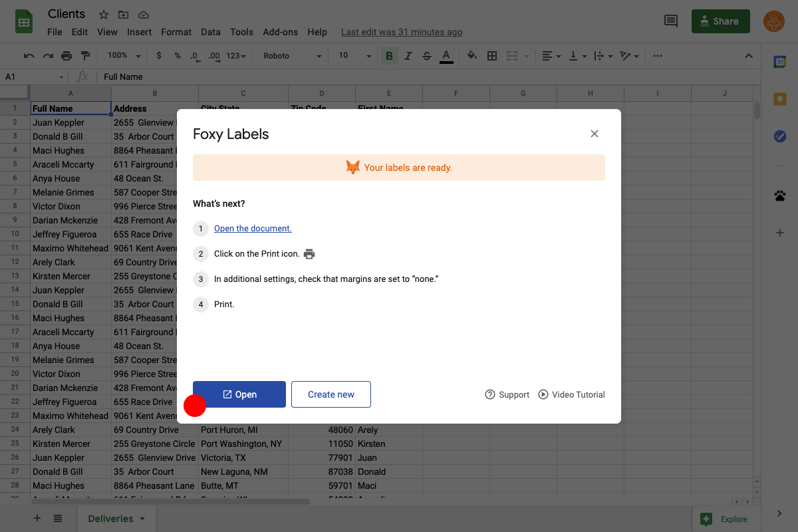Click the Merge cells icon
The width and height of the screenshot is (798, 532).
pos(512,56)
